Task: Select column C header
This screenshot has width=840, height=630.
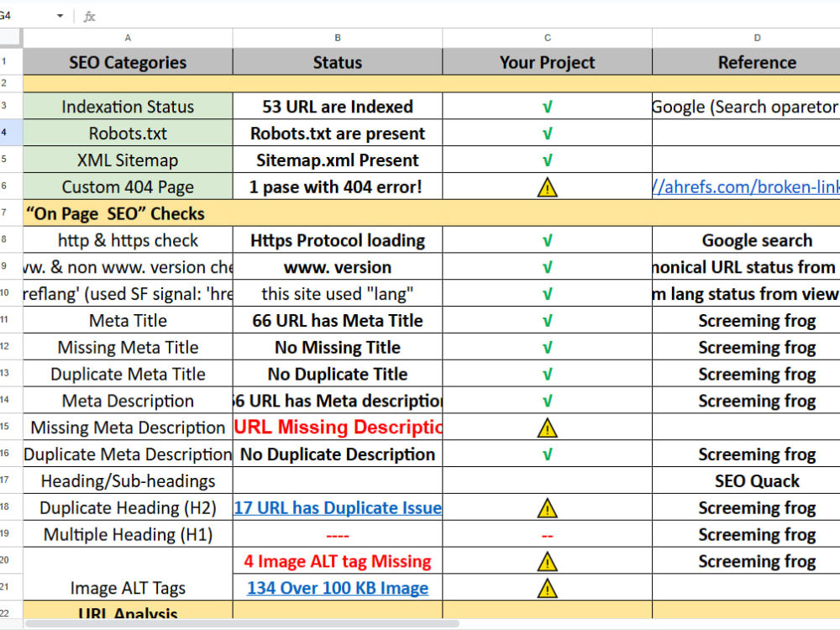Action: 548,38
